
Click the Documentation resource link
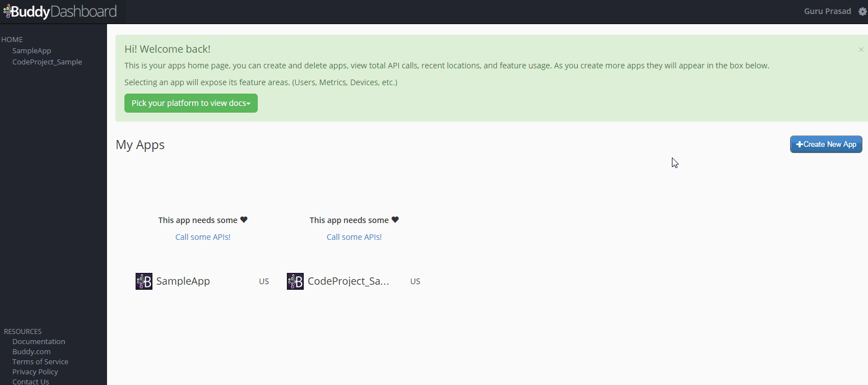(39, 342)
